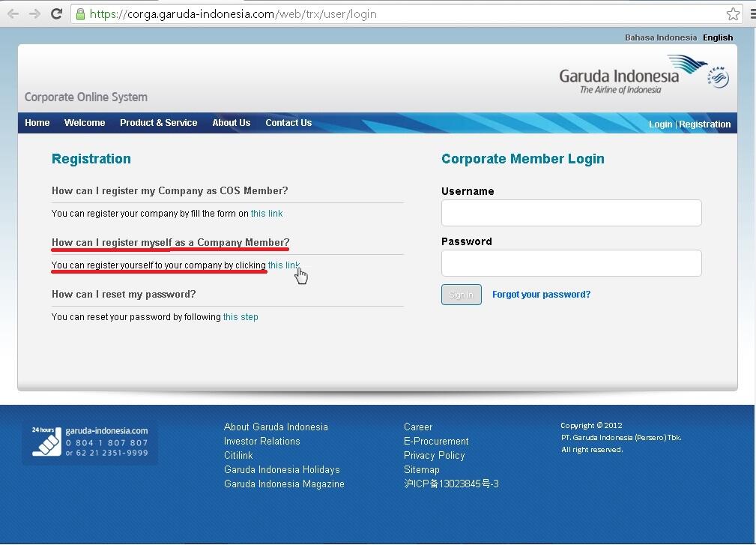The height and width of the screenshot is (545, 756).
Task: Click 'How can I register myself as a Company Member?'
Action: coord(171,242)
